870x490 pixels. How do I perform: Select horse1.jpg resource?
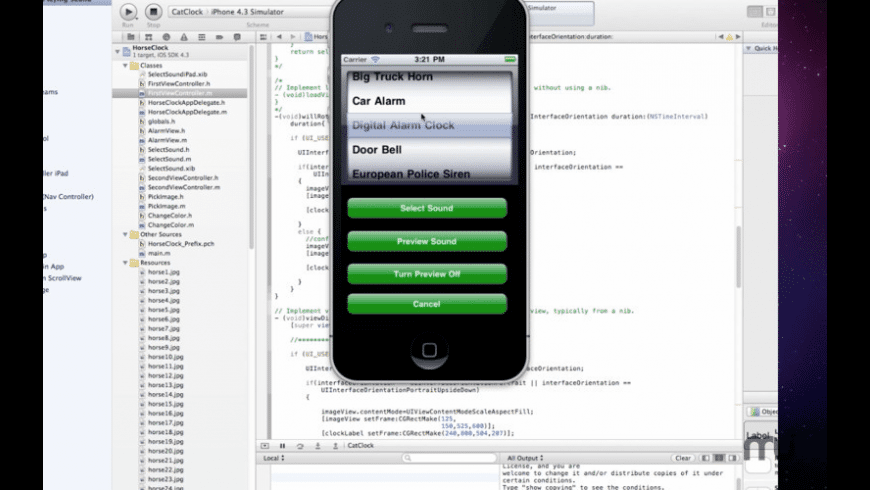point(163,272)
